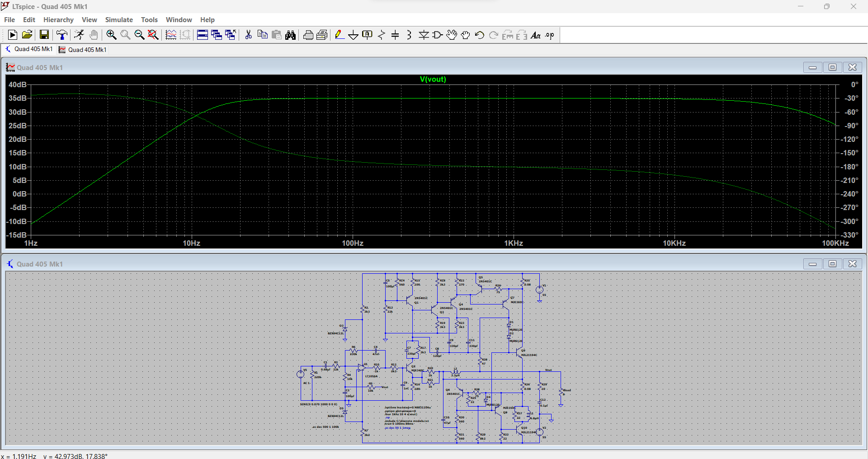Zoom to fit with the crossed magnifier

pyautogui.click(x=153, y=35)
